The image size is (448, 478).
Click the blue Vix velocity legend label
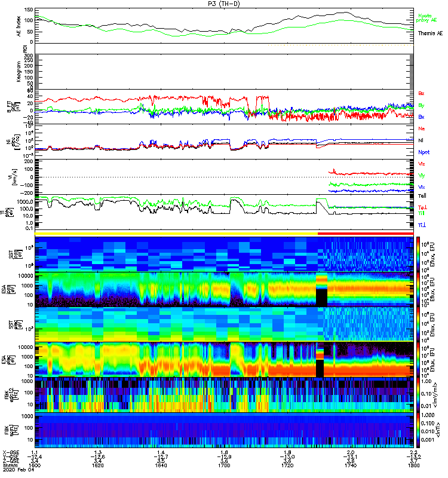(x=421, y=187)
